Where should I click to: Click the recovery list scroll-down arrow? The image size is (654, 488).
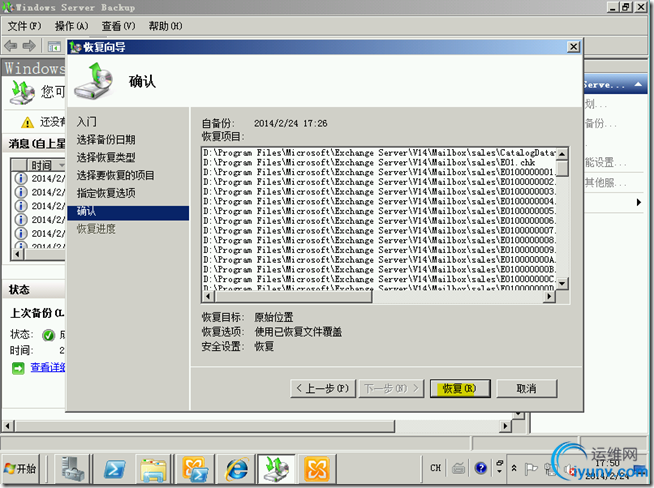click(562, 284)
